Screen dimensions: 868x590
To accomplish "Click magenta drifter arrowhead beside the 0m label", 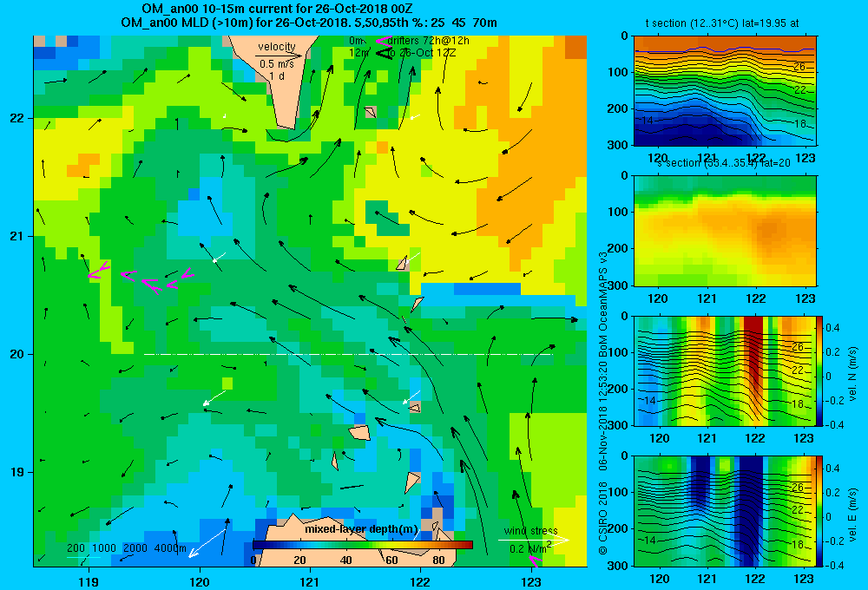I will [x=383, y=41].
